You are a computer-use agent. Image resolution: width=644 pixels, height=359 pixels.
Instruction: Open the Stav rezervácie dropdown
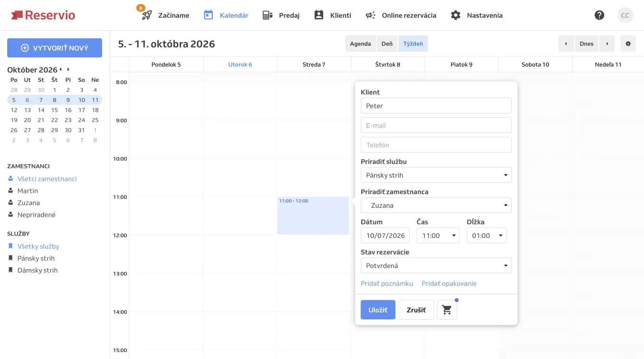click(x=436, y=266)
